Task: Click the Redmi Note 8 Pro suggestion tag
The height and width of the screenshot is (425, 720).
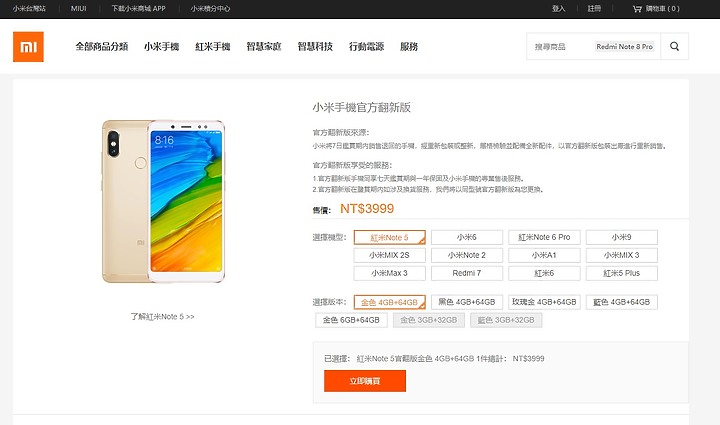Action: tap(624, 46)
